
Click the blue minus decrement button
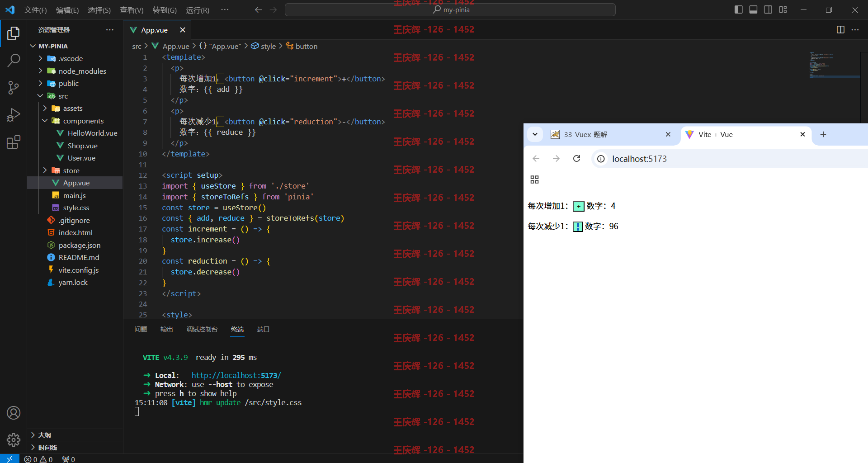tap(578, 227)
